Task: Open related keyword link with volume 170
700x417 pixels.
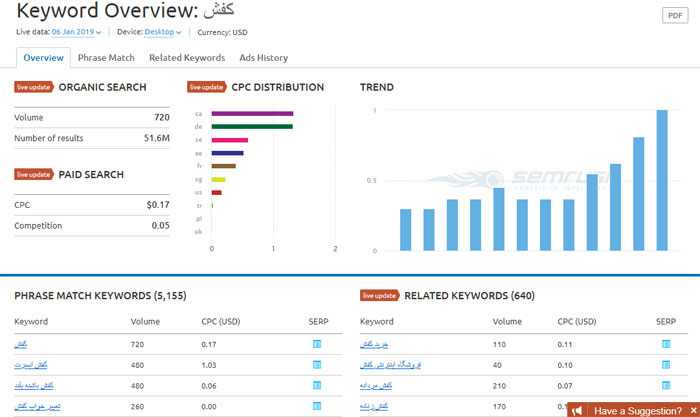Action: click(x=374, y=406)
